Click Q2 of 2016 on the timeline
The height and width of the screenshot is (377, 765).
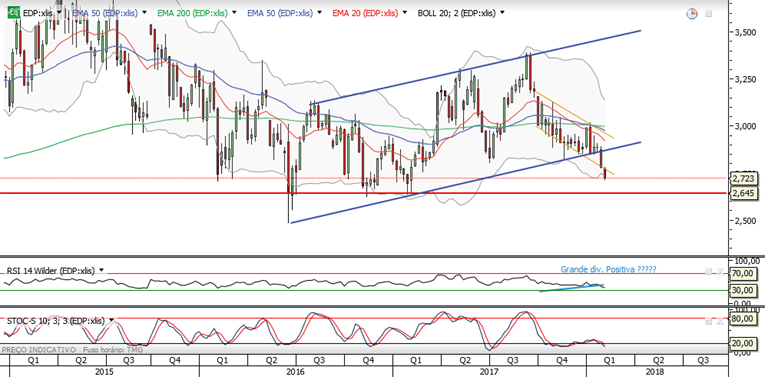271,361
